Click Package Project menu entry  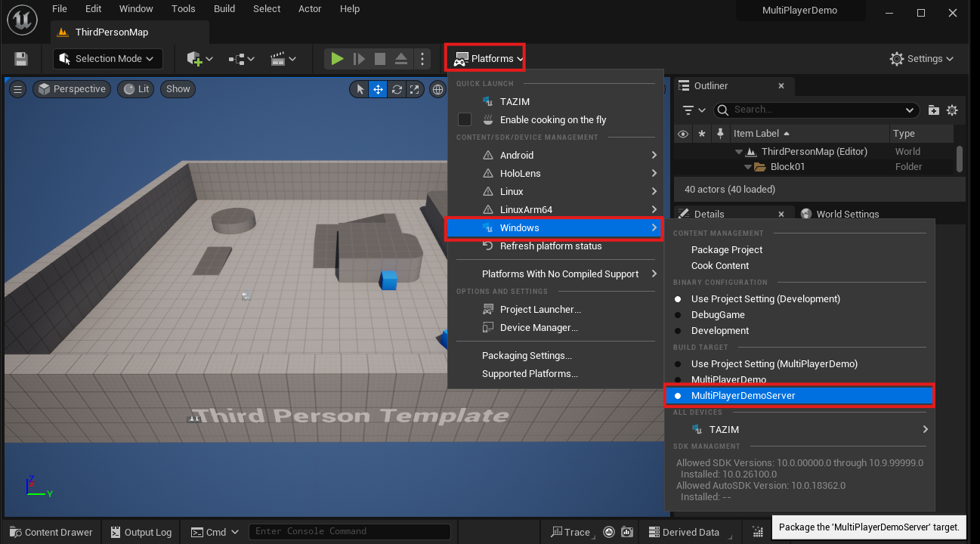tap(726, 249)
